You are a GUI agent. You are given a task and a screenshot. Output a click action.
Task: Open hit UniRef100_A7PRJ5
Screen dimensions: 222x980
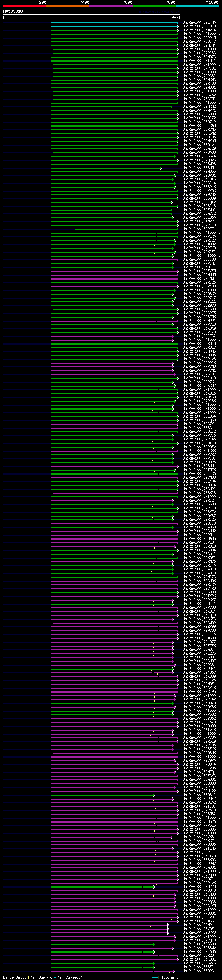(x=199, y=38)
